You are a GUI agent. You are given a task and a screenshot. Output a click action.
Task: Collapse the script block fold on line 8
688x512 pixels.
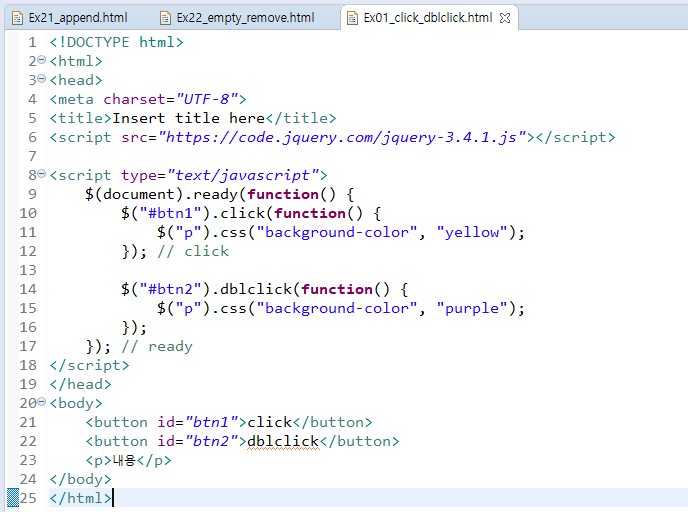(x=42, y=174)
